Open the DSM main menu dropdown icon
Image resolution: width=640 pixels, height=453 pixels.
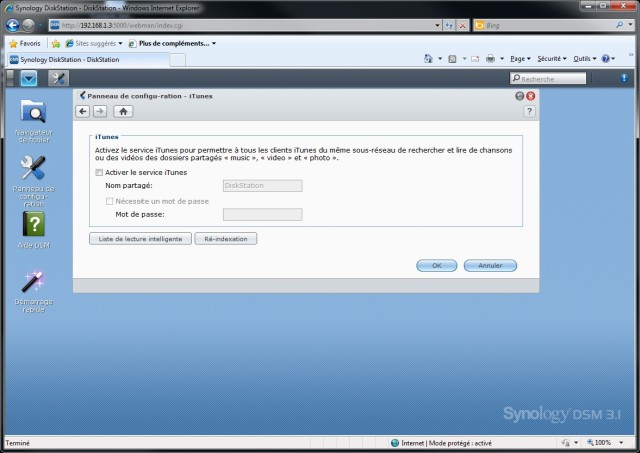click(29, 78)
